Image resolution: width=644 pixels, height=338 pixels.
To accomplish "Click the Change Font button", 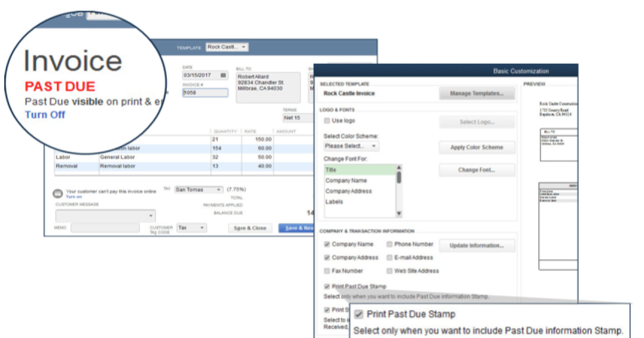I will (x=477, y=170).
